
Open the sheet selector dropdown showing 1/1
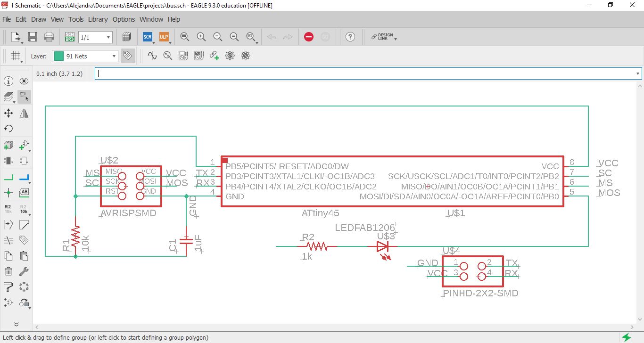pos(95,37)
